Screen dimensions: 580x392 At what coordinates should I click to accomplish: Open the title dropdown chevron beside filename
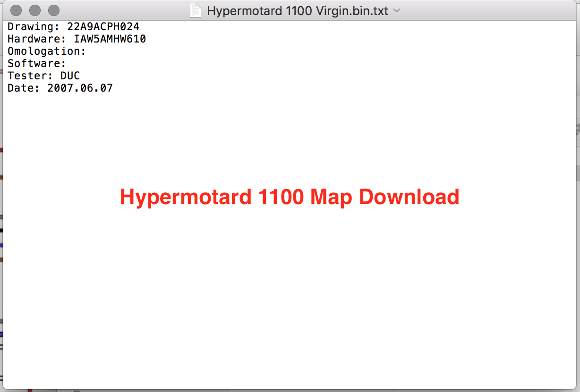pos(397,10)
